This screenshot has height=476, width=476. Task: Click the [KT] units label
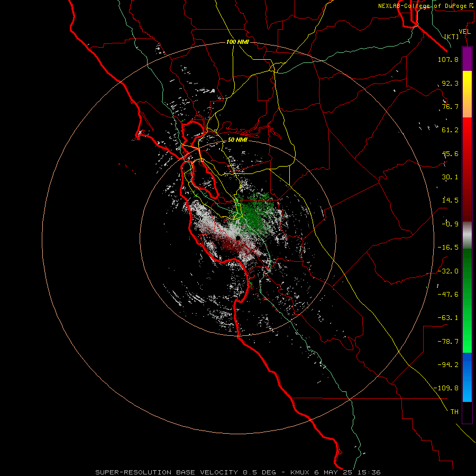click(x=452, y=36)
